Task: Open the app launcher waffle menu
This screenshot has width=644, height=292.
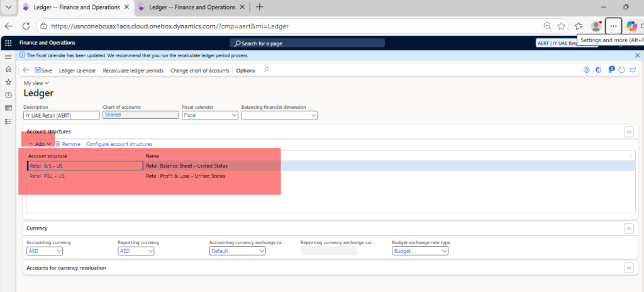Action: 8,43
